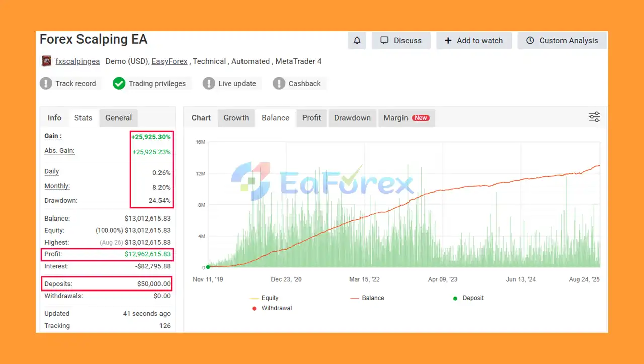
Task: Toggle the Withdrawal legend series
Action: coord(271,308)
